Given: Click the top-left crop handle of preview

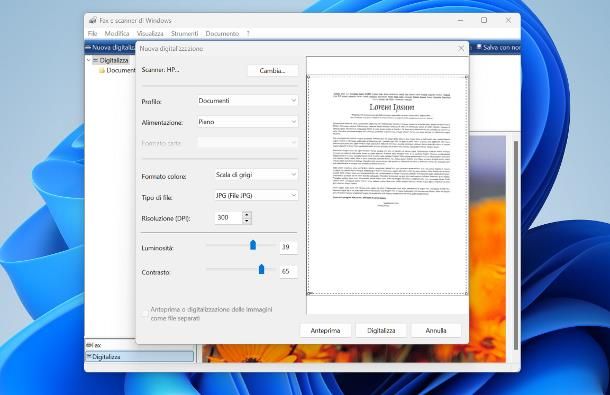Looking at the screenshot, I should [x=309, y=77].
